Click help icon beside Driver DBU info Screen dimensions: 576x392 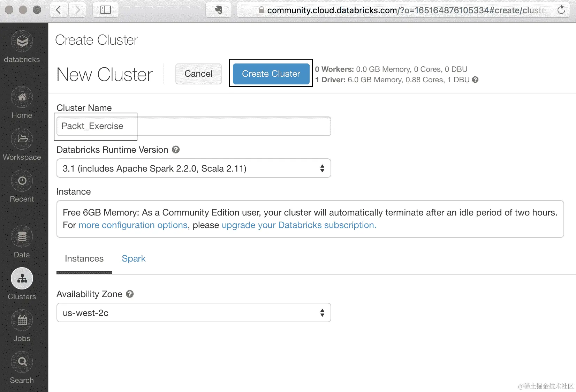pos(475,80)
